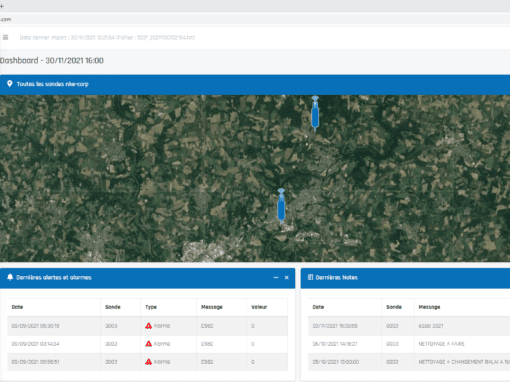Click the 'Dernières Notes' panel title

pos(337,277)
